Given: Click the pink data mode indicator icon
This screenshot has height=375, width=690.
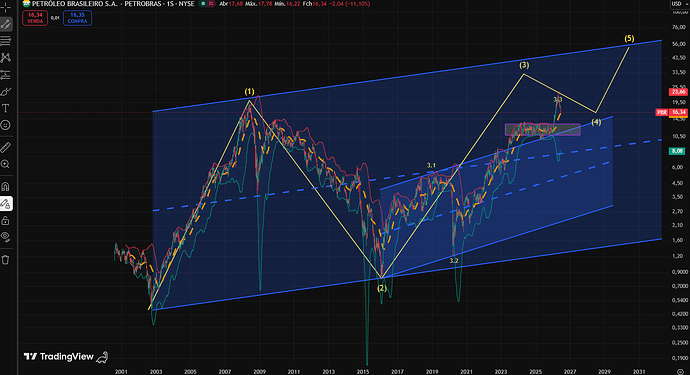Looking at the screenshot, I should (x=212, y=4).
